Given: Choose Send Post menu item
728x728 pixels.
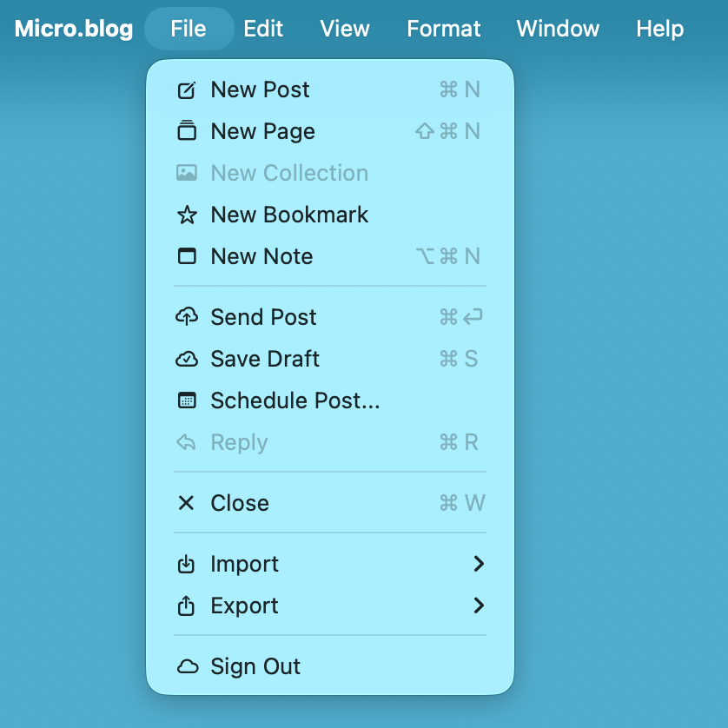Looking at the screenshot, I should pos(330,317).
